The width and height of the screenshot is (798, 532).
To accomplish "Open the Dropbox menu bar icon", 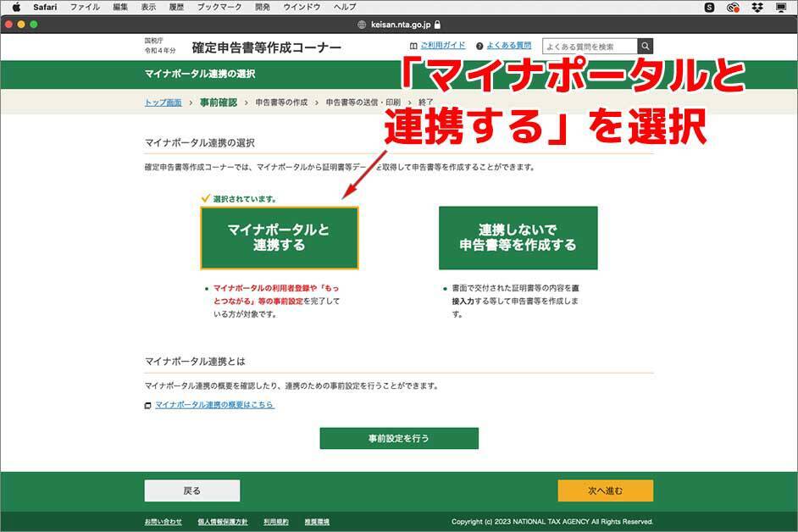I will coord(757,7).
